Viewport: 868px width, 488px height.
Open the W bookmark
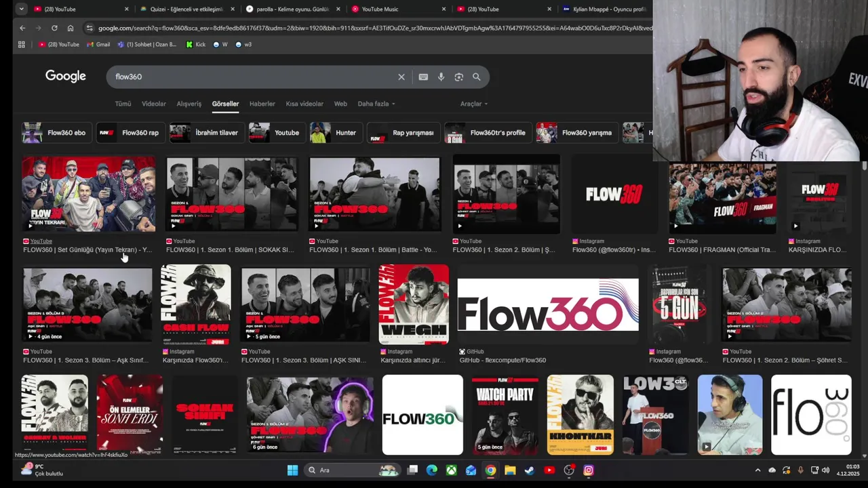tap(220, 45)
